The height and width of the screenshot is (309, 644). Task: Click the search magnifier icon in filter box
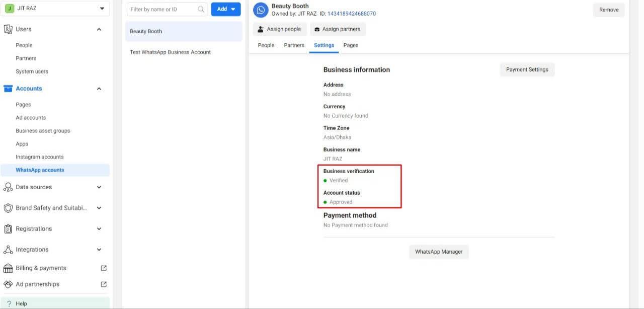(201, 9)
